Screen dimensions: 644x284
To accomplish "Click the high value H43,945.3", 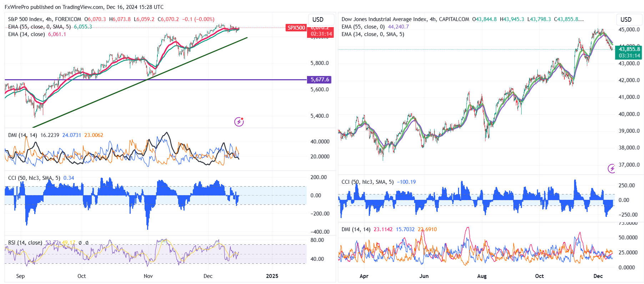I will tap(512, 19).
